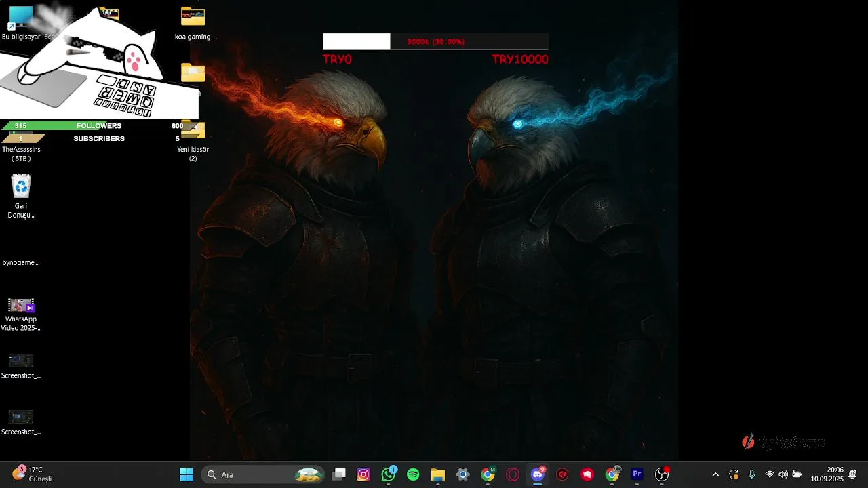Open the red hexagon app in taskbar

pyautogui.click(x=562, y=474)
